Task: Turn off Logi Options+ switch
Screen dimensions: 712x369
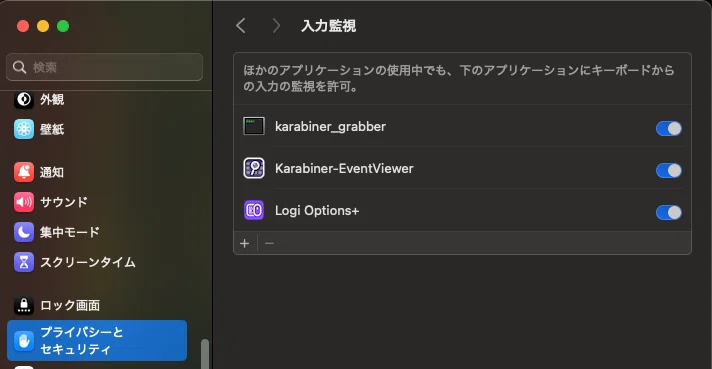Action: (668, 212)
